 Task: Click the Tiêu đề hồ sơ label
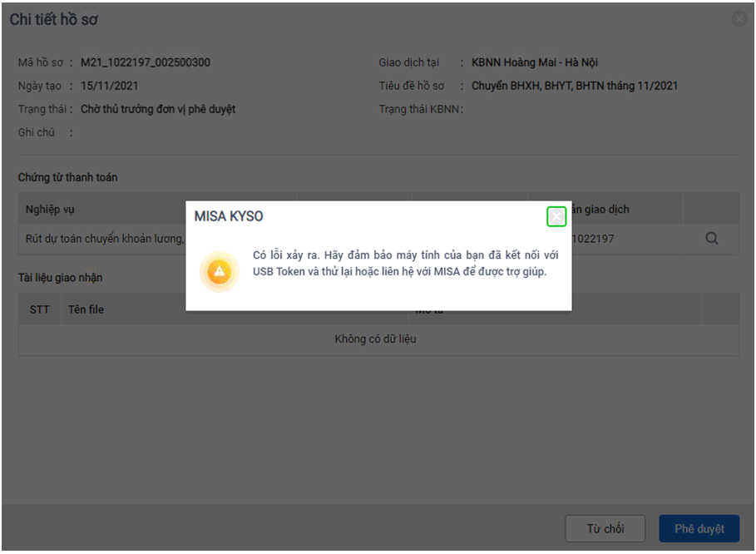pos(412,86)
